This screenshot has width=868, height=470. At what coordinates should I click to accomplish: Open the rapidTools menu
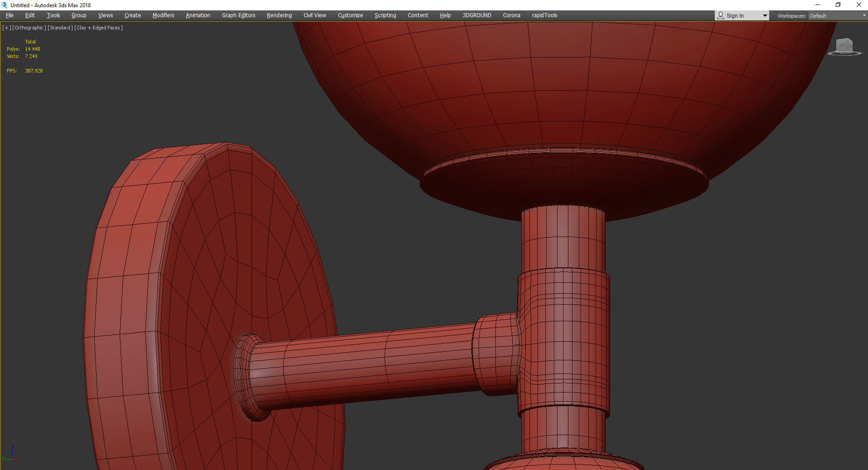[545, 15]
